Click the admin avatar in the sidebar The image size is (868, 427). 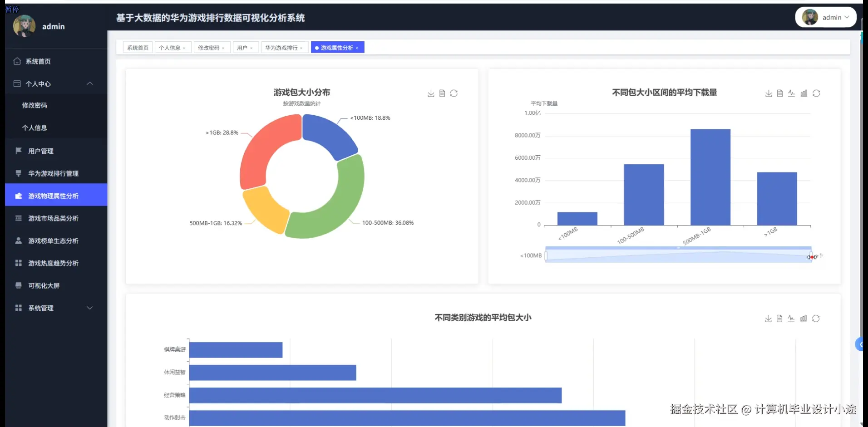click(x=25, y=26)
